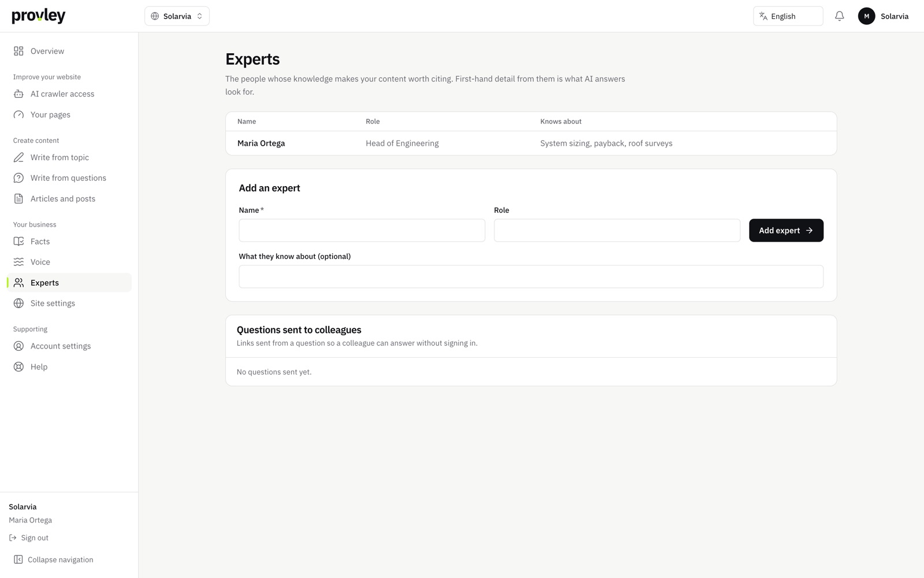The height and width of the screenshot is (578, 924).
Task: Click the provley logo
Action: click(39, 16)
